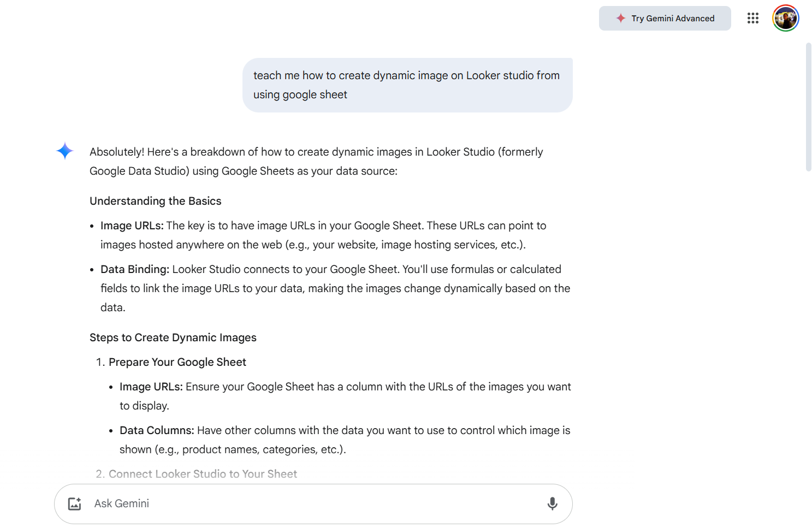The height and width of the screenshot is (528, 812).
Task: Activate the microphone voice input
Action: (x=552, y=503)
